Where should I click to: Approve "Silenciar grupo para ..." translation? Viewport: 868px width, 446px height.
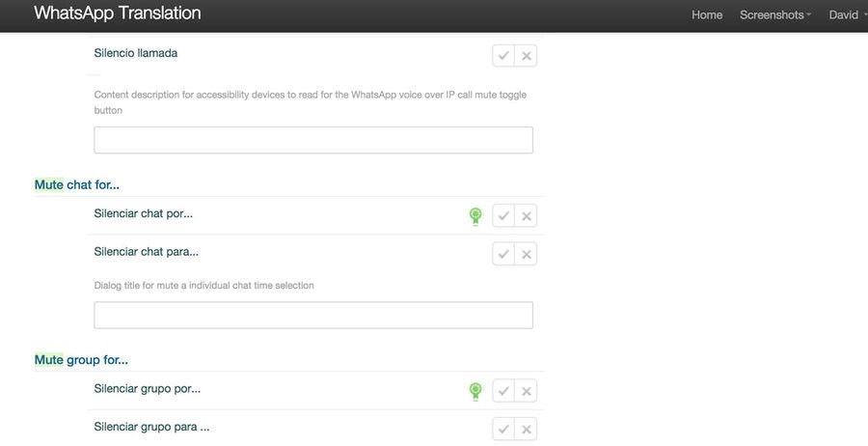click(x=503, y=429)
